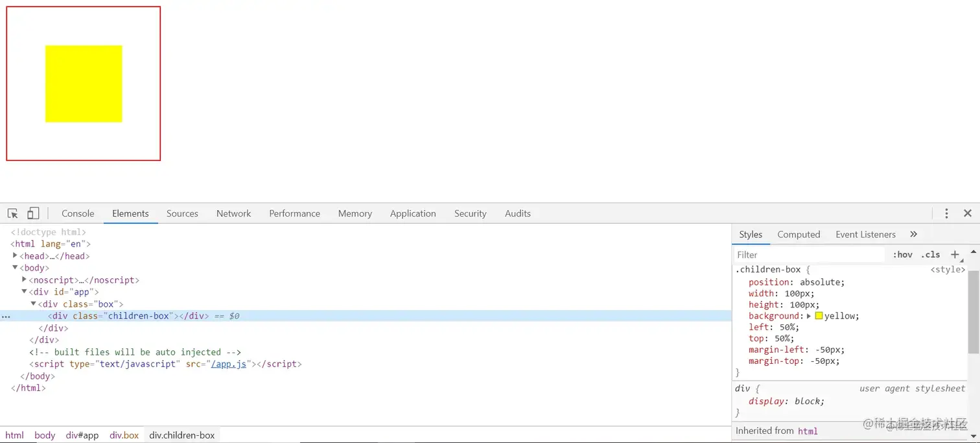Screen dimensions: 980x443
Task: Click the .children-box selector text
Action: (x=768, y=270)
